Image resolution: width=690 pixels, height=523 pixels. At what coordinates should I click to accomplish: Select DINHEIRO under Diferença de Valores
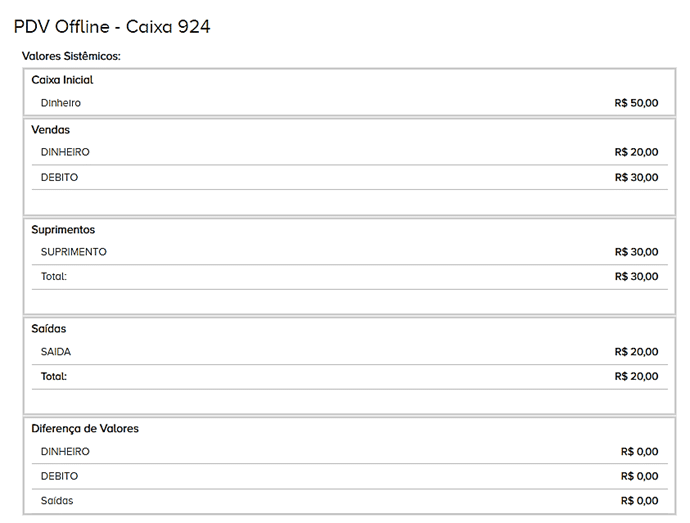[65, 452]
